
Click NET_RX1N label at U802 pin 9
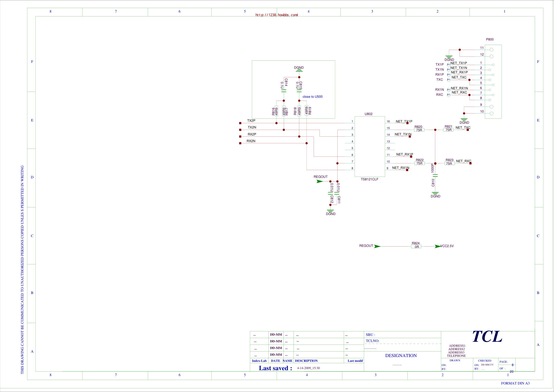pos(401,168)
